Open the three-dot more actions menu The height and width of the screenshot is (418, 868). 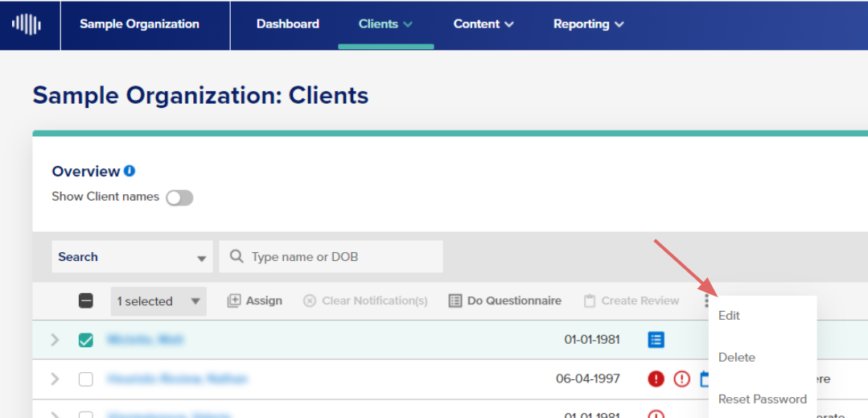[x=706, y=301]
